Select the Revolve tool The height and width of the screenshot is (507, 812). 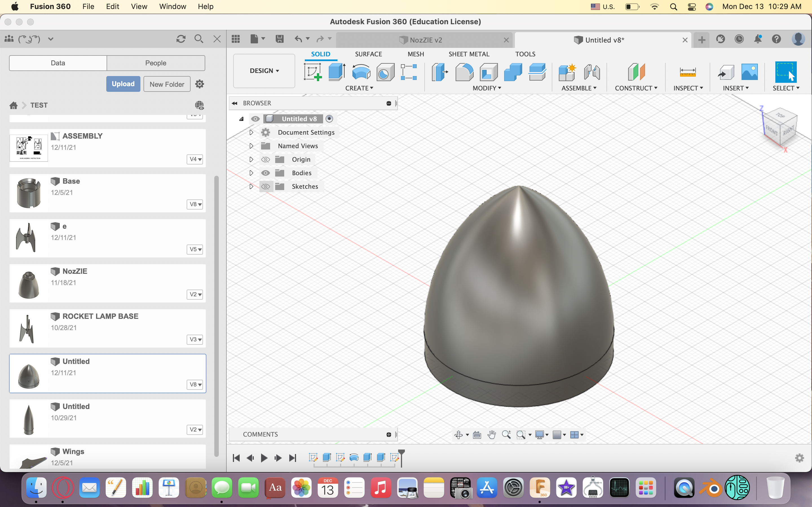point(361,71)
